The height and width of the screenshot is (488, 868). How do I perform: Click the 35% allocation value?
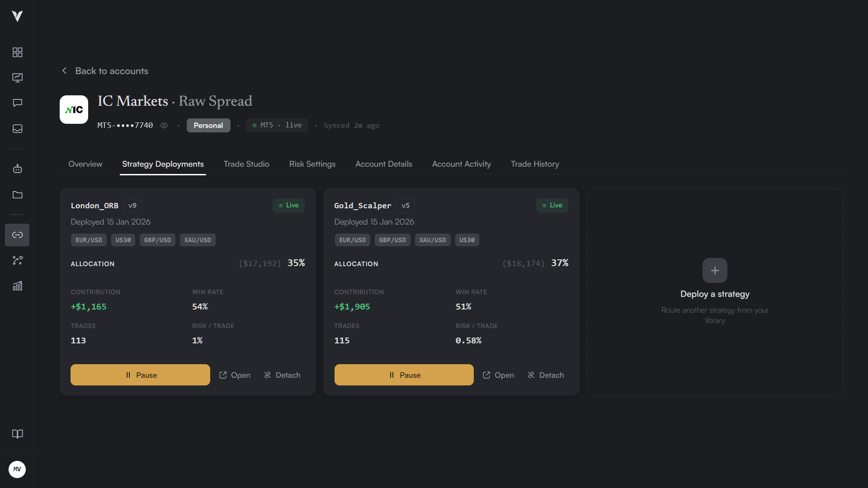pos(296,263)
